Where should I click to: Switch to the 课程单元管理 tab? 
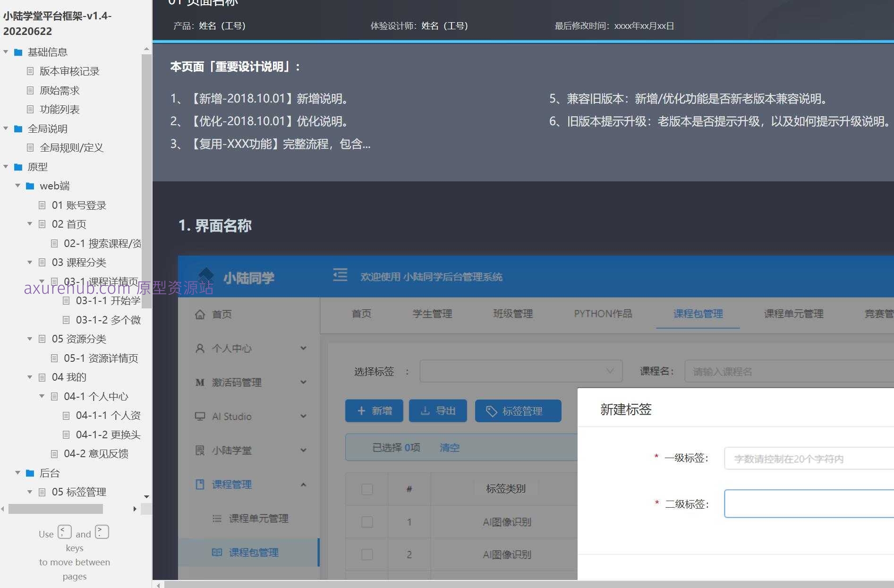(x=793, y=314)
